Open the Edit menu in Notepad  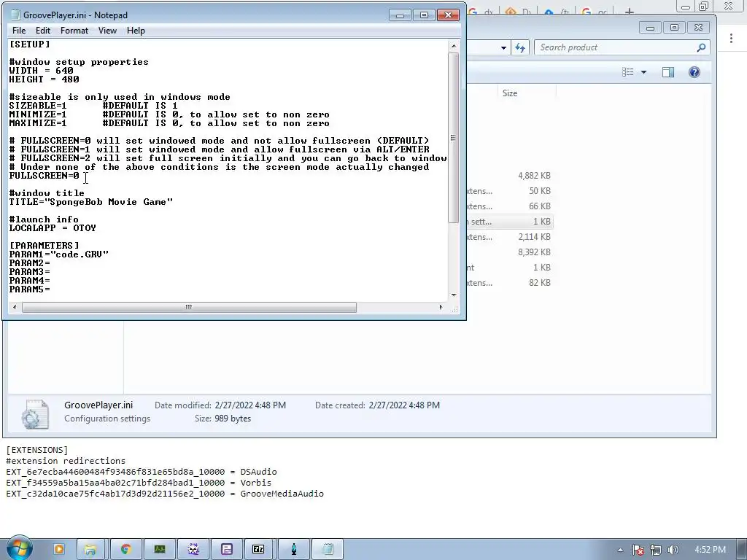pos(43,31)
